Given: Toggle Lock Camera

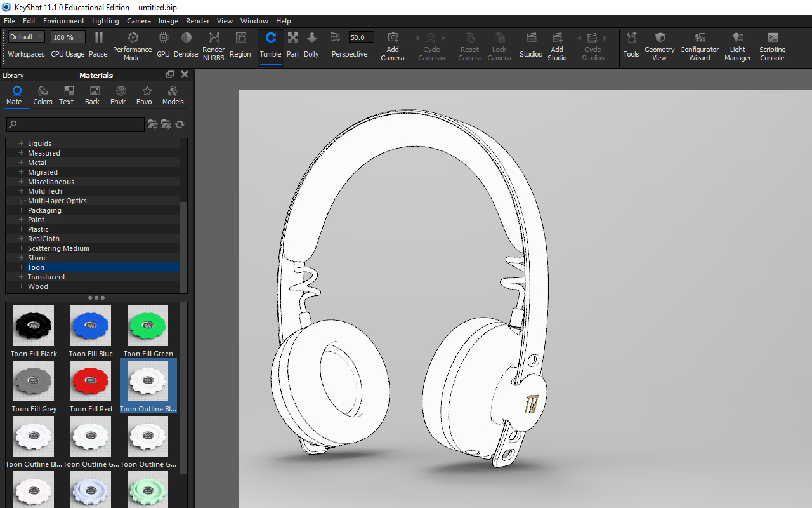Looking at the screenshot, I should 499,46.
